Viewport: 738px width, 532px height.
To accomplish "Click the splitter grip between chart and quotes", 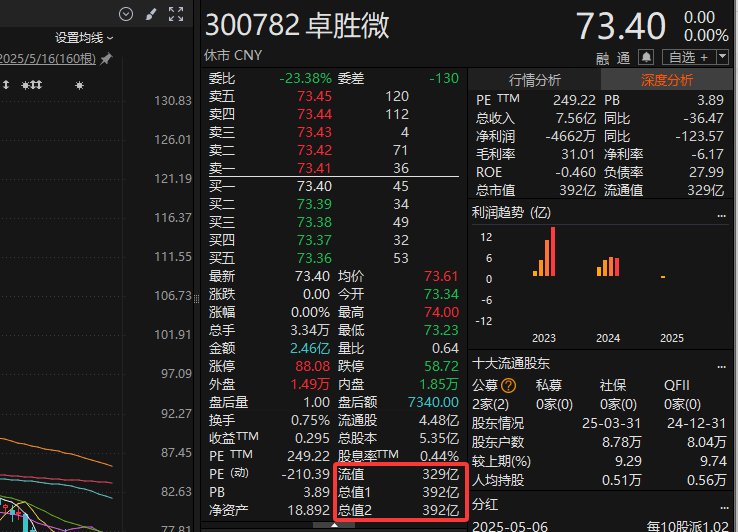I will 197,298.
